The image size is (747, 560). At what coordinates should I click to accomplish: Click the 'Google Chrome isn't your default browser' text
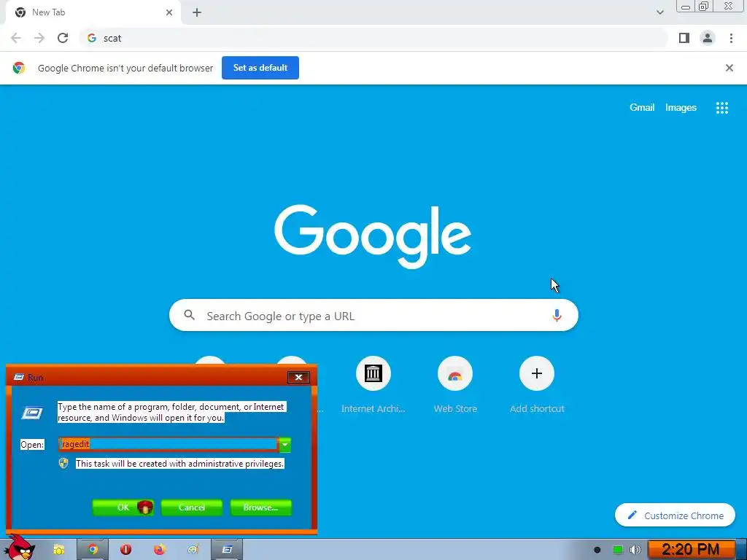click(x=125, y=68)
